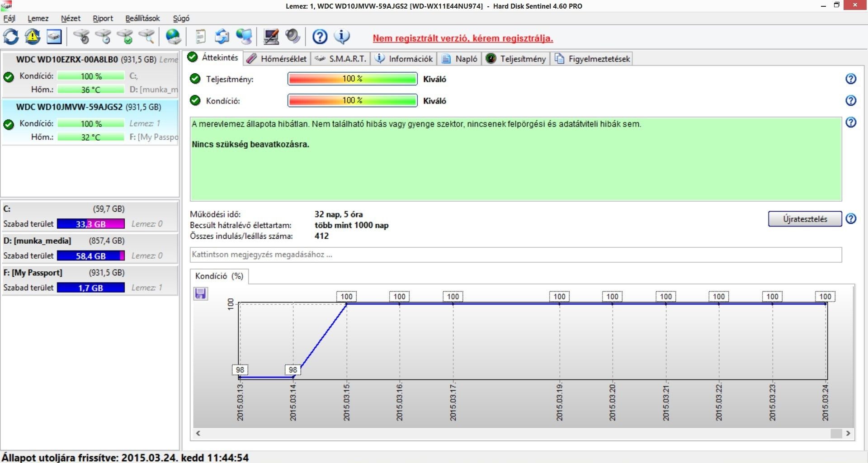Click green check icon of WD10EZRX disk
The height and width of the screenshot is (463, 868).
[9, 77]
